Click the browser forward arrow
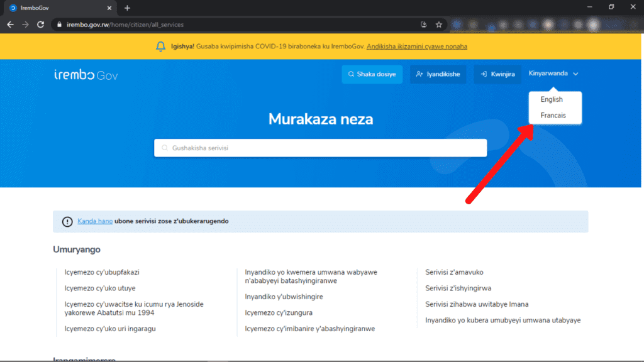Image resolution: width=644 pixels, height=362 pixels. click(25, 25)
